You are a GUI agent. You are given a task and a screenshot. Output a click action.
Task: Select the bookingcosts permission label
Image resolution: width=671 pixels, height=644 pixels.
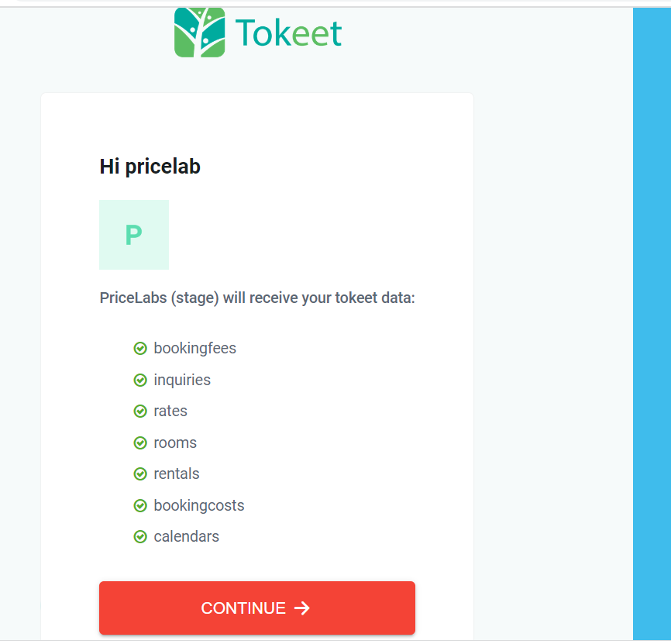[199, 506]
